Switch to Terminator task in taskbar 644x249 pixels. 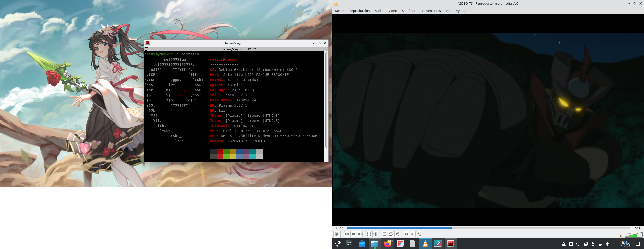451,243
